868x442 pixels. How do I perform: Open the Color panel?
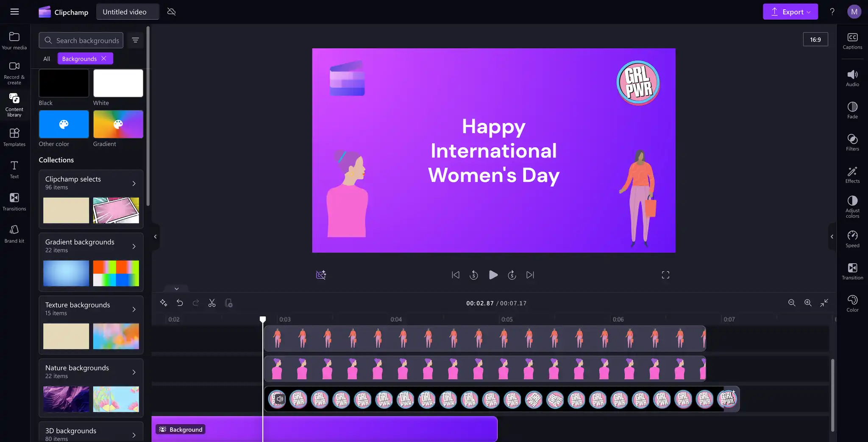(852, 304)
